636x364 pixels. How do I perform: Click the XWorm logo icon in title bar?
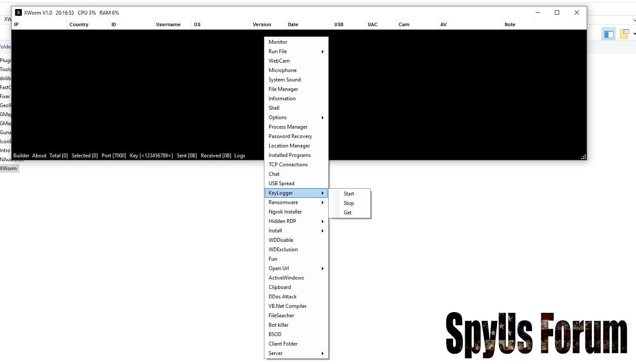point(18,13)
